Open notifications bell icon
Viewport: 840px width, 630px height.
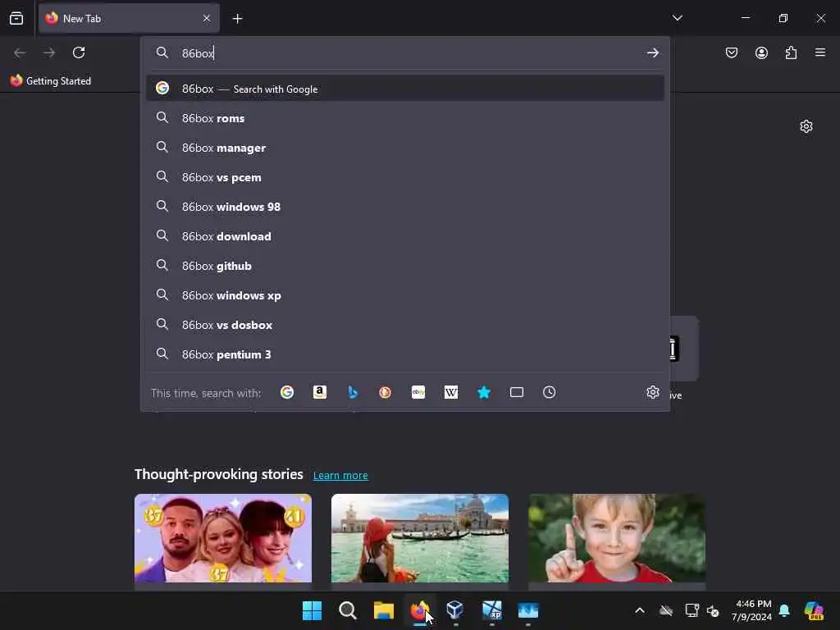point(784,610)
